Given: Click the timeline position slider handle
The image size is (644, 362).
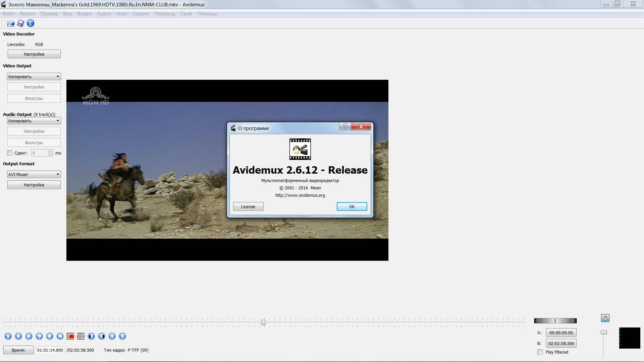Looking at the screenshot, I should click(263, 322).
